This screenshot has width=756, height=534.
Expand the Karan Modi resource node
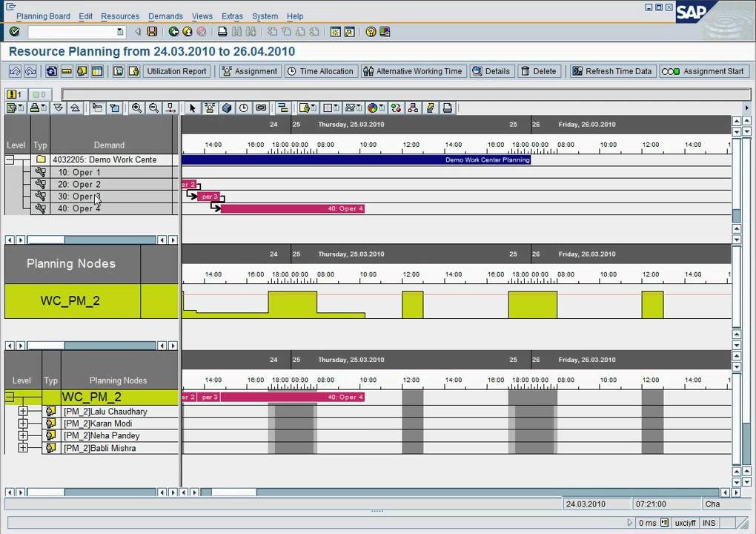tap(23, 423)
